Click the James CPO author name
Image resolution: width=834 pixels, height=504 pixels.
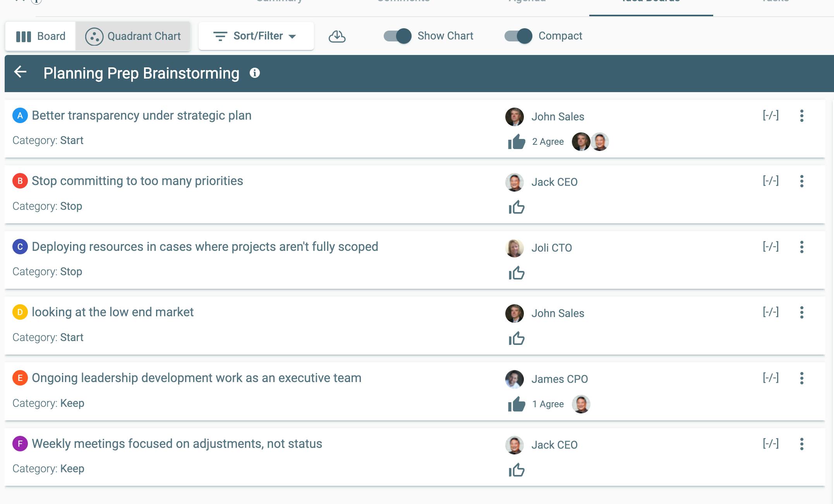pos(559,379)
